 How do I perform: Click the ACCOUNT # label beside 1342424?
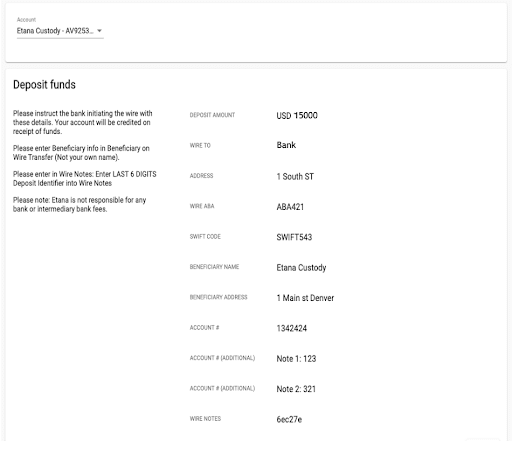click(x=204, y=327)
